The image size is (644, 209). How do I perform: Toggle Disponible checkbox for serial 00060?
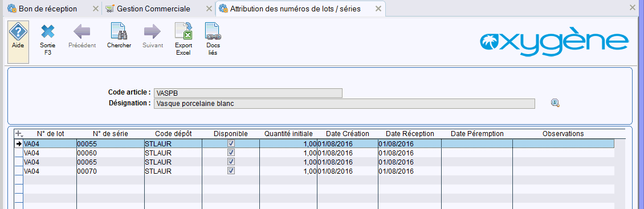tap(231, 153)
